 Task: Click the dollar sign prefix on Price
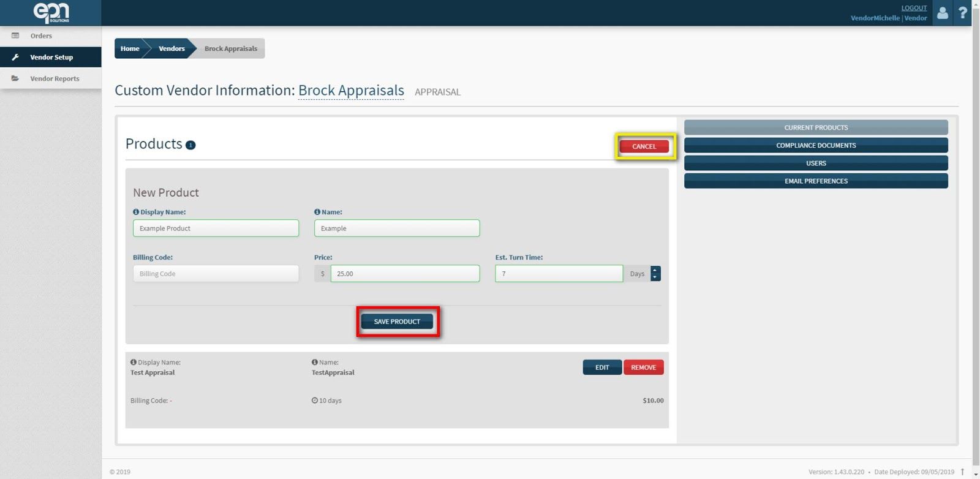point(322,274)
